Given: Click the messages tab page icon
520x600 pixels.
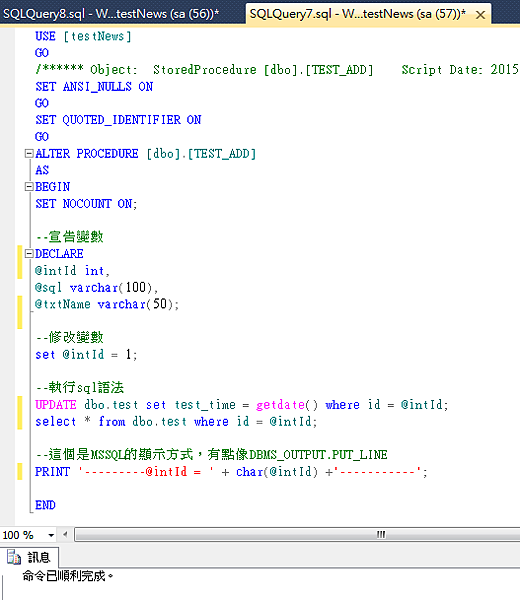Looking at the screenshot, I should pos(14,557).
